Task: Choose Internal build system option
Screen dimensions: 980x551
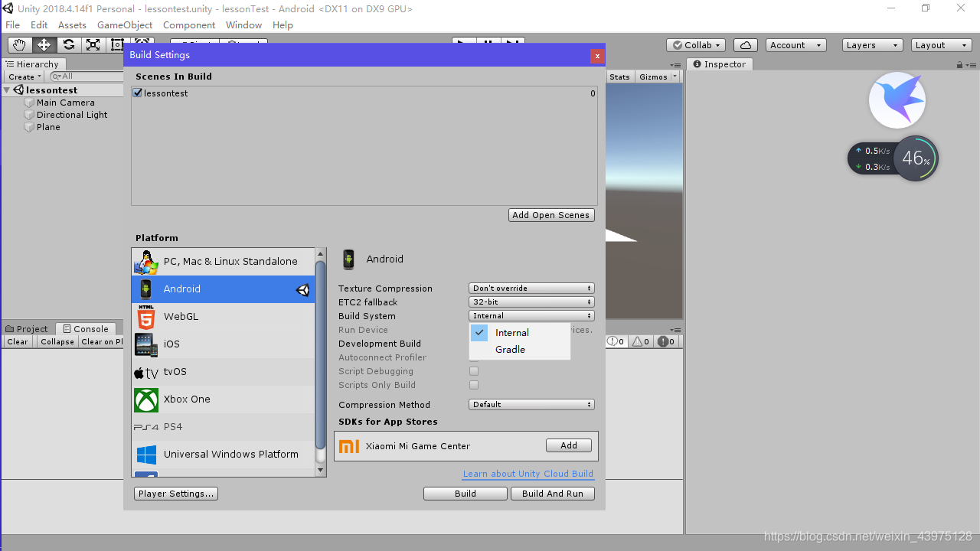Action: click(x=520, y=333)
